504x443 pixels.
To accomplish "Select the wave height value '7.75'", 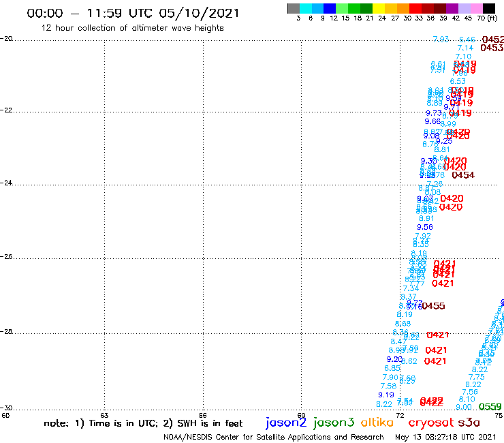I will [x=476, y=377].
